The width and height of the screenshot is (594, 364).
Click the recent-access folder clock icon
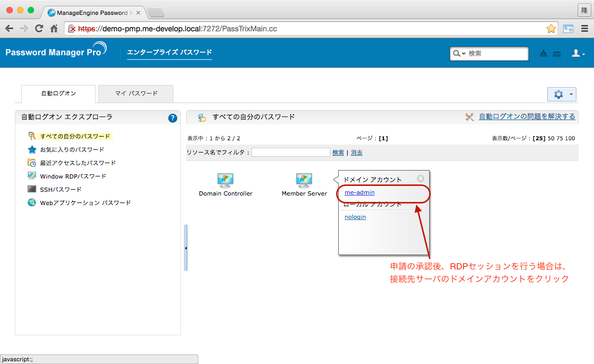pos(32,163)
